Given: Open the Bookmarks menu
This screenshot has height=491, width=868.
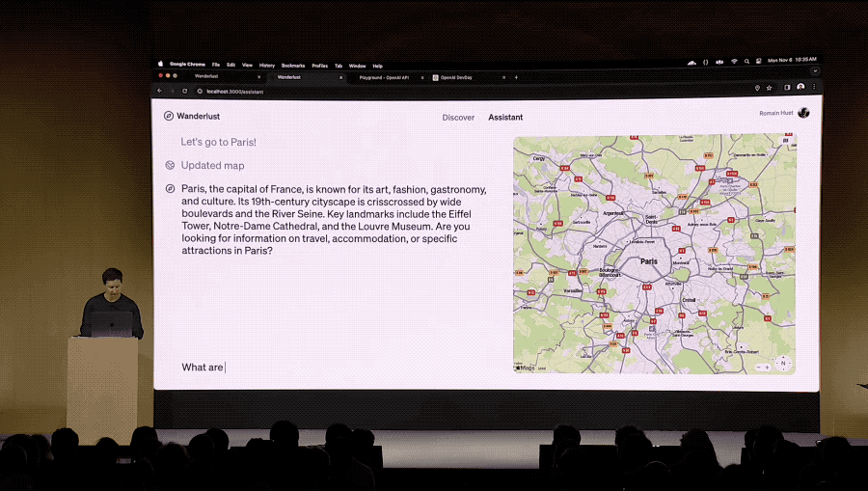Looking at the screenshot, I should coord(293,66).
